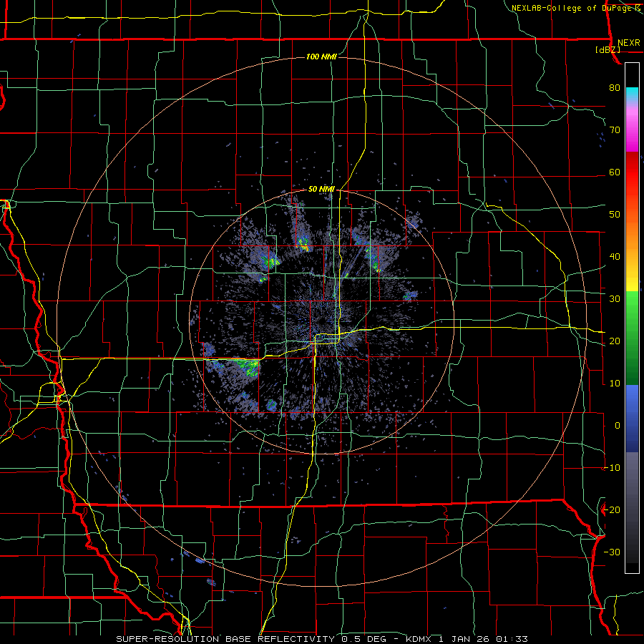Screen dimensions: 644x644
Task: Click the 50 value on the dBZ scale
Action: click(x=615, y=215)
